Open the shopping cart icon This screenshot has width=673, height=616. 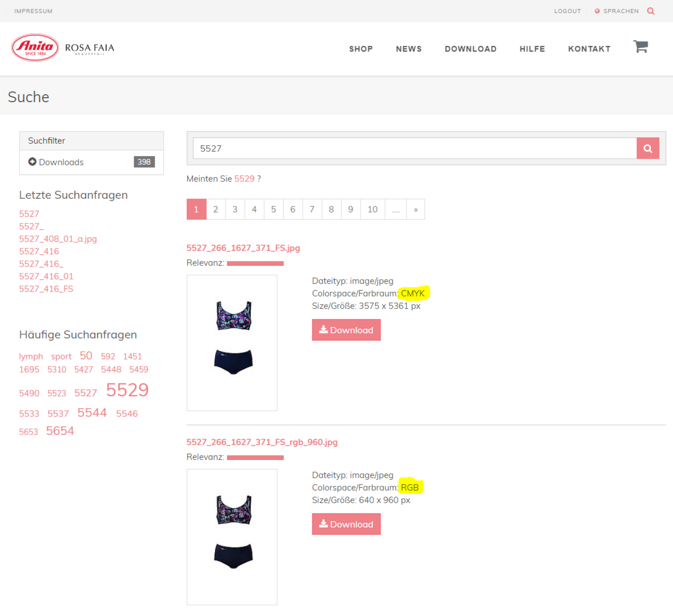point(640,47)
